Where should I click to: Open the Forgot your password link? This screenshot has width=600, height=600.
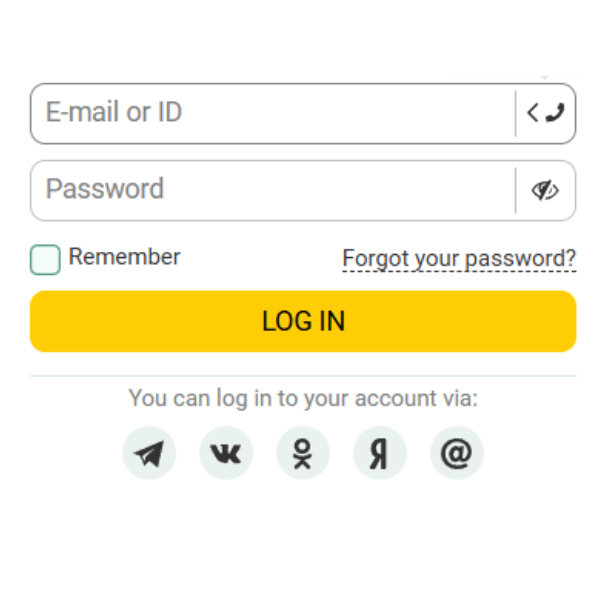tap(459, 259)
